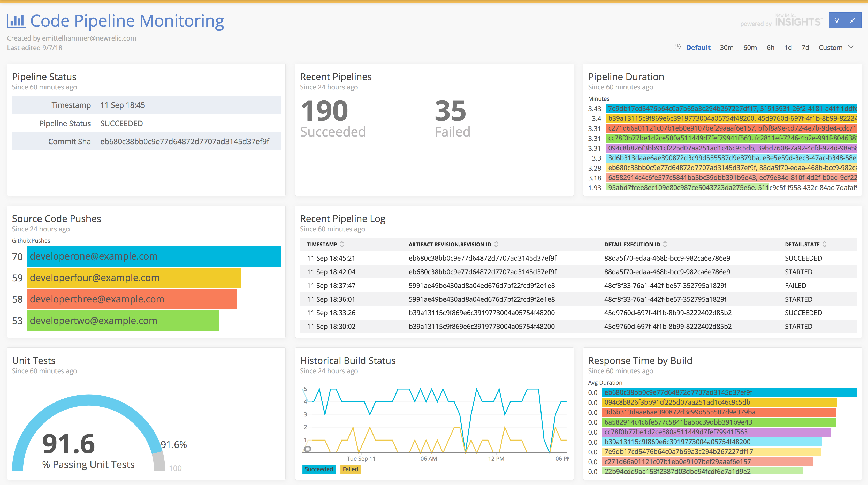This screenshot has height=485, width=868.
Task: Expand the Custom time range chevron
Action: (x=851, y=47)
